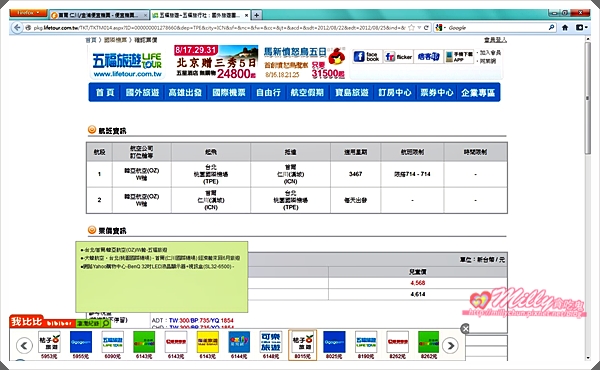The image size is (600, 370).
Task: Open the Facebook icon link
Action: click(366, 57)
